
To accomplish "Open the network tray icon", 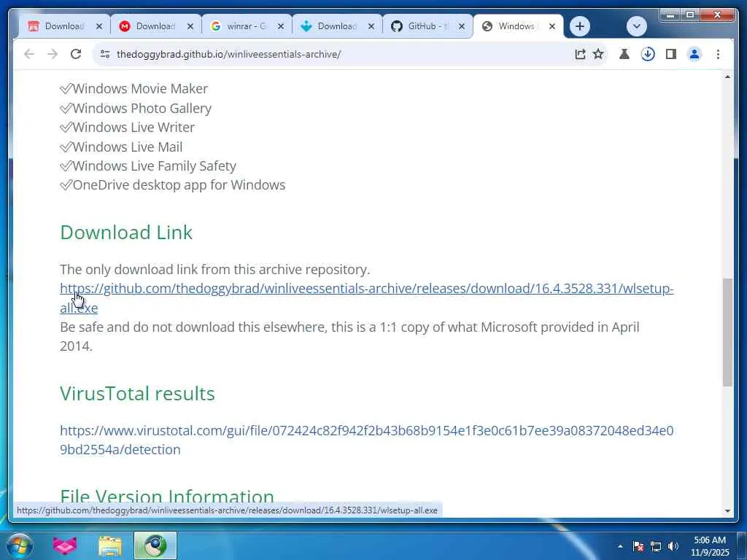I will coord(656,546).
